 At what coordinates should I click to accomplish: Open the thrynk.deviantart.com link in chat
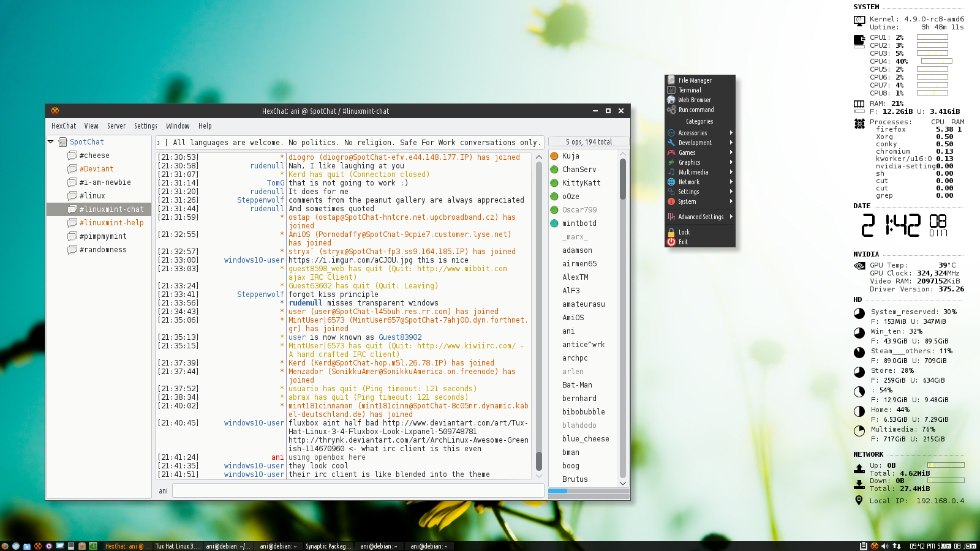[x=408, y=444]
